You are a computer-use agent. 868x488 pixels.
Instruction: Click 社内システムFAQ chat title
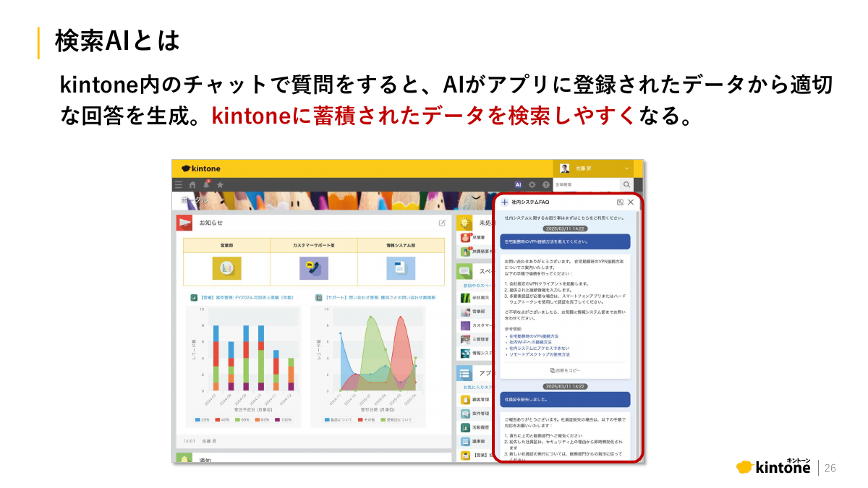point(530,202)
